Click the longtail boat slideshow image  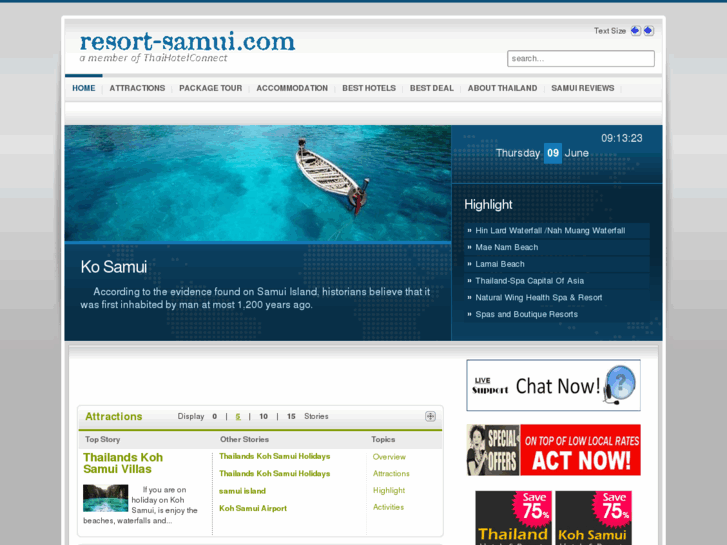pos(258,183)
